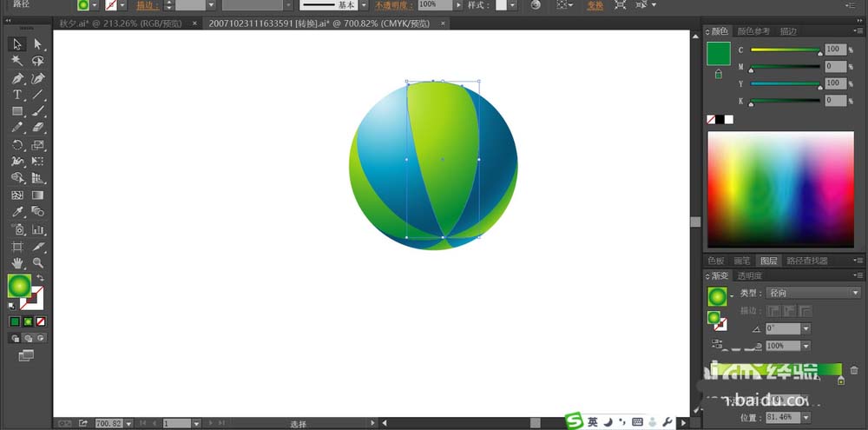
Task: Switch to 色板 swatches tab
Action: [x=716, y=261]
